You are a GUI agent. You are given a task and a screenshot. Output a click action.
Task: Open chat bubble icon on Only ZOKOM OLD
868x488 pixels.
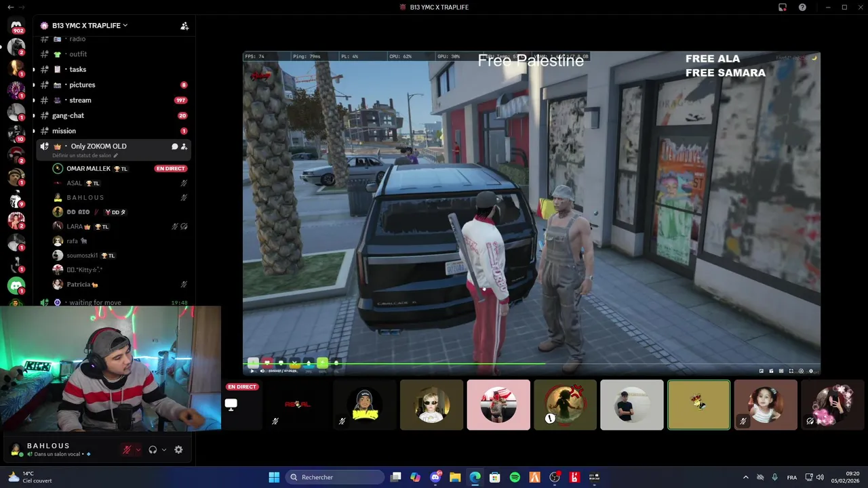click(174, 146)
